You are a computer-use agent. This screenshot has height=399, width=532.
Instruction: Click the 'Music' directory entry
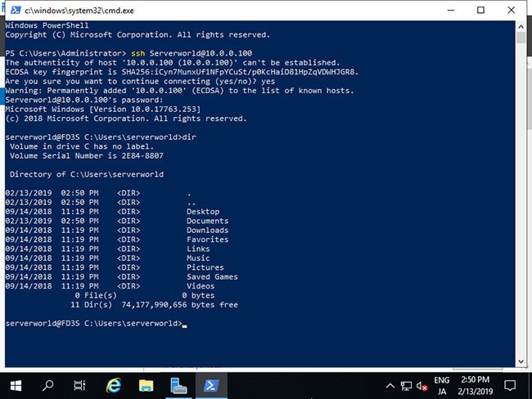[x=198, y=258]
